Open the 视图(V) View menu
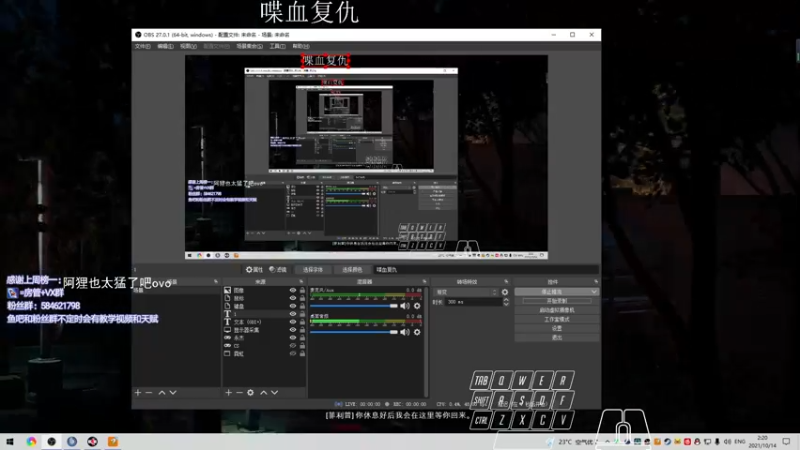800x450 pixels. [x=188, y=46]
